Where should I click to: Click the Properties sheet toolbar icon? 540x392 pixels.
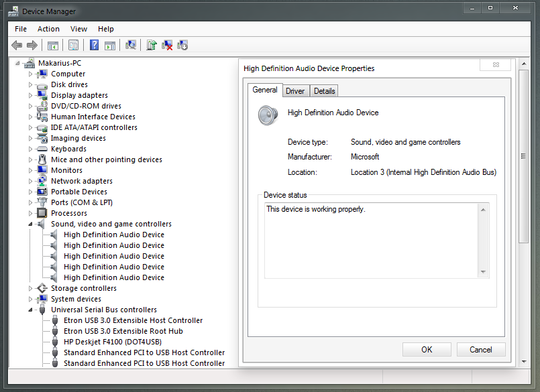coord(73,45)
